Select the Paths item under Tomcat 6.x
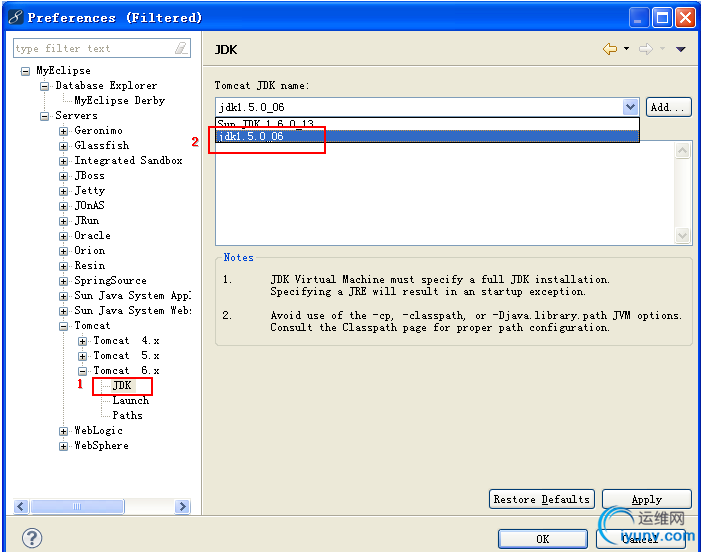 127,416
